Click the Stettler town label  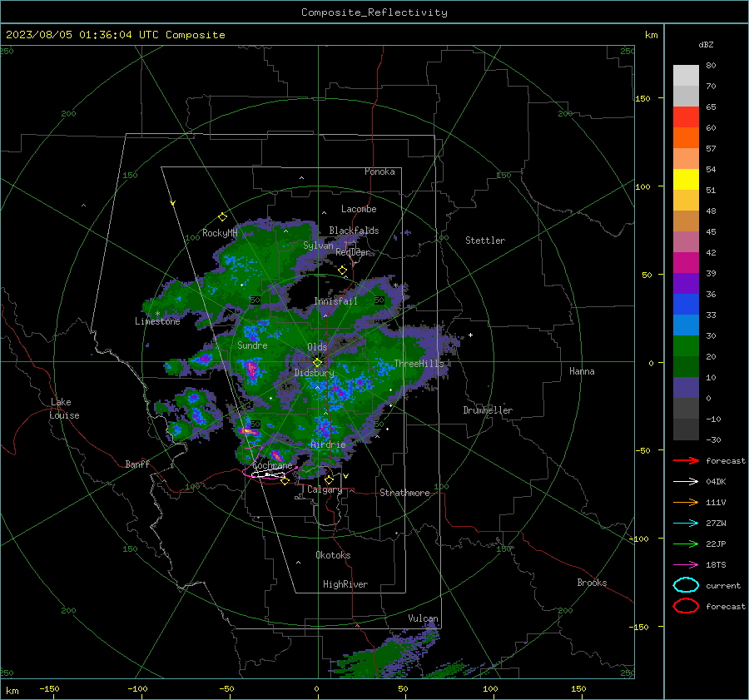(x=485, y=241)
